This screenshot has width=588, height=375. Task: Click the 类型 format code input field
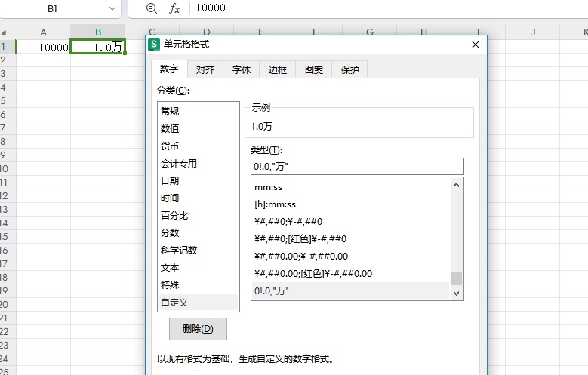[x=357, y=167]
